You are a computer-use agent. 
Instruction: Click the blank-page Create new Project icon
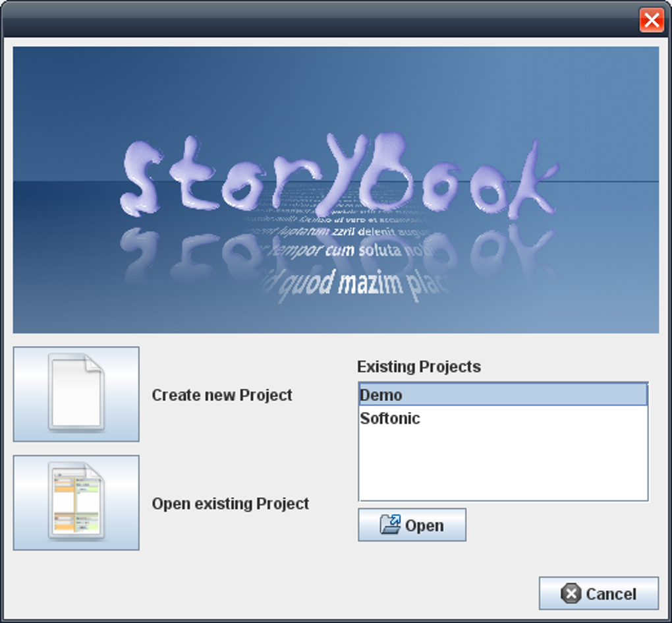point(76,394)
